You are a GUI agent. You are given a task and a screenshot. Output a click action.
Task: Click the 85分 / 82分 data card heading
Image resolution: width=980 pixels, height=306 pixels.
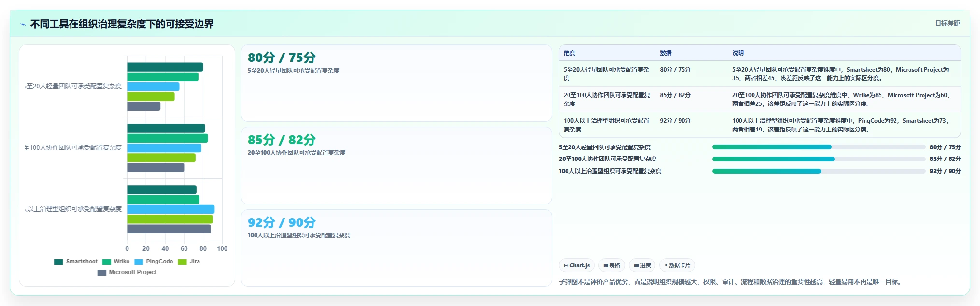click(x=282, y=140)
